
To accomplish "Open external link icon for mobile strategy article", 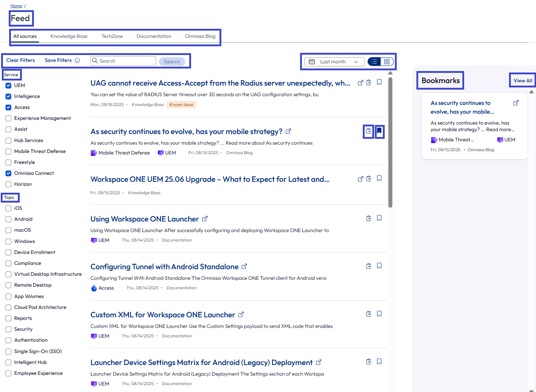I will tap(288, 131).
